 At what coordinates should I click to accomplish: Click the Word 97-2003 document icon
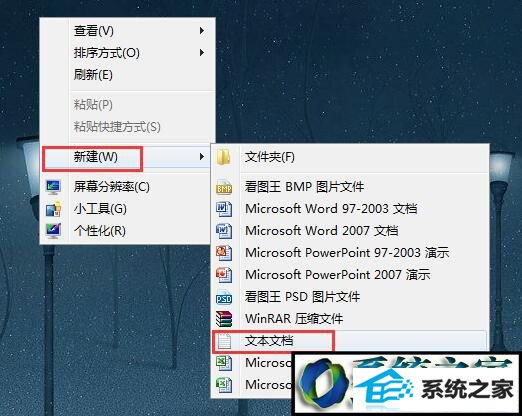[224, 209]
